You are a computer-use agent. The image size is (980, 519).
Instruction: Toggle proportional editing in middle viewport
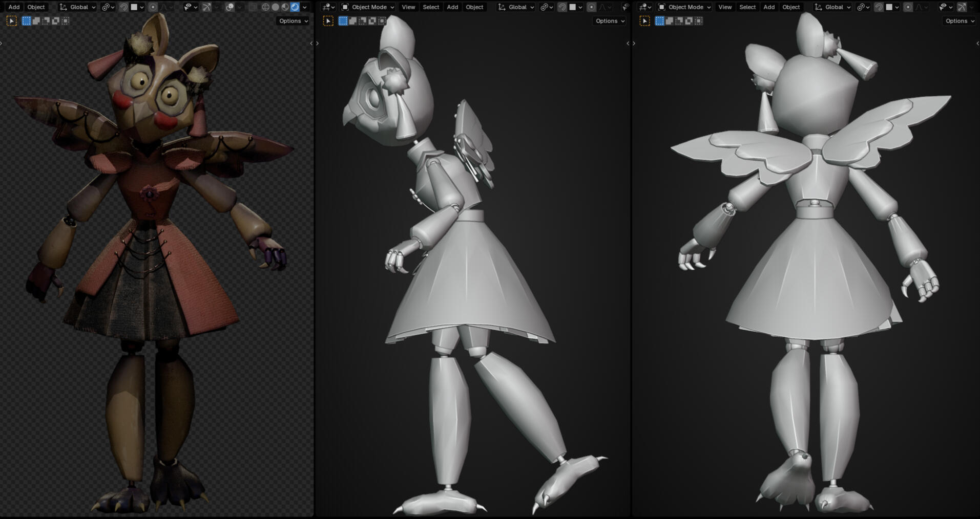click(x=591, y=7)
